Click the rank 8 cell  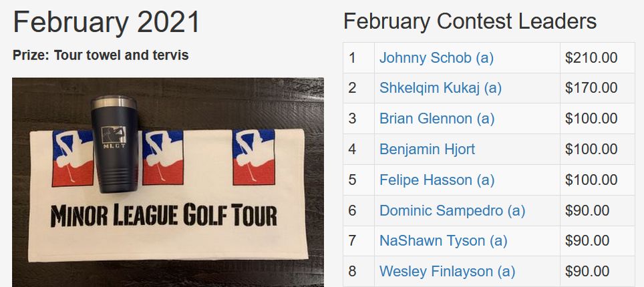point(359,272)
